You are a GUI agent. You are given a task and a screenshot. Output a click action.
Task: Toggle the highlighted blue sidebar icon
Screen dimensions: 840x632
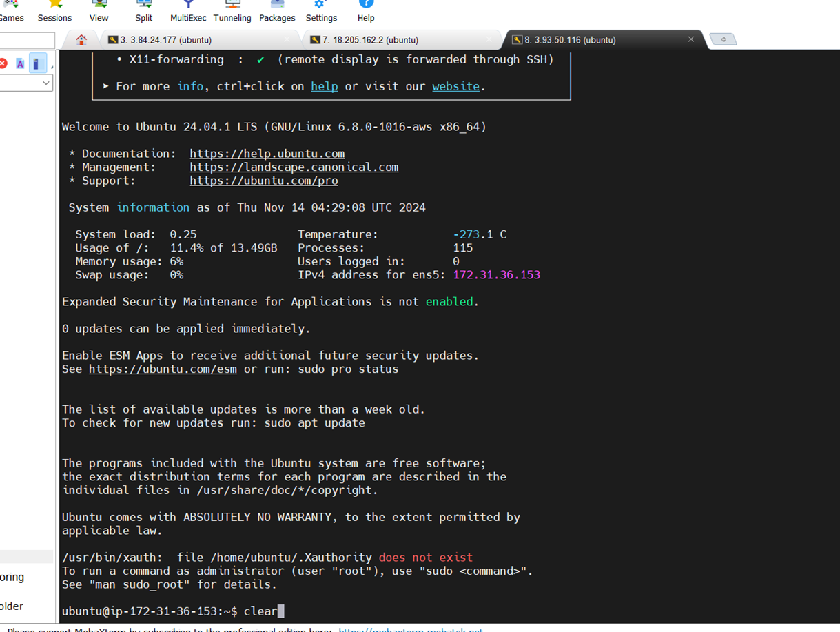pyautogui.click(x=38, y=63)
